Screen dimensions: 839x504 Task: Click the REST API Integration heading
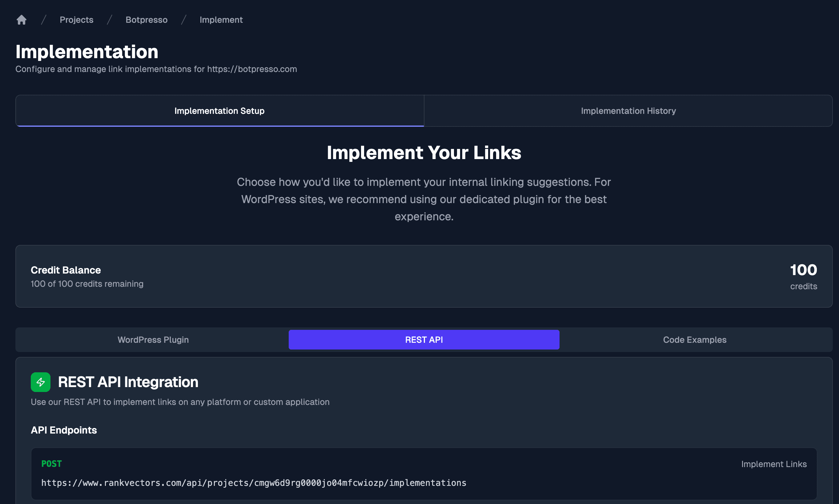[x=128, y=382]
